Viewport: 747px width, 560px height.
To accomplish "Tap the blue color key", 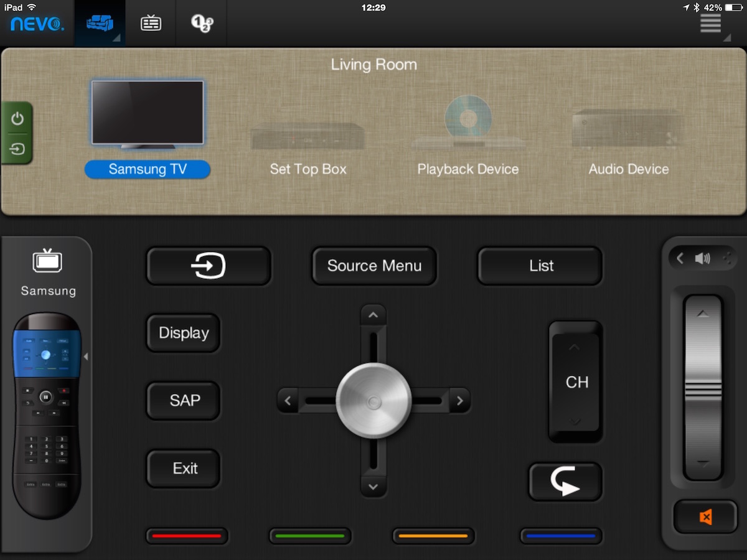I will tap(561, 536).
